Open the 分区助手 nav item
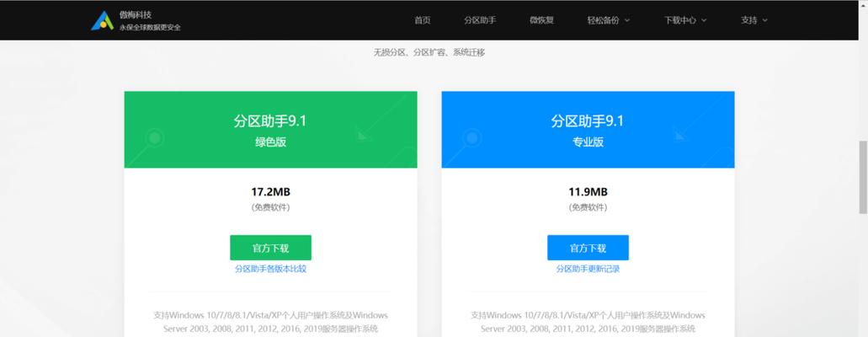The height and width of the screenshot is (337, 868). coord(480,20)
